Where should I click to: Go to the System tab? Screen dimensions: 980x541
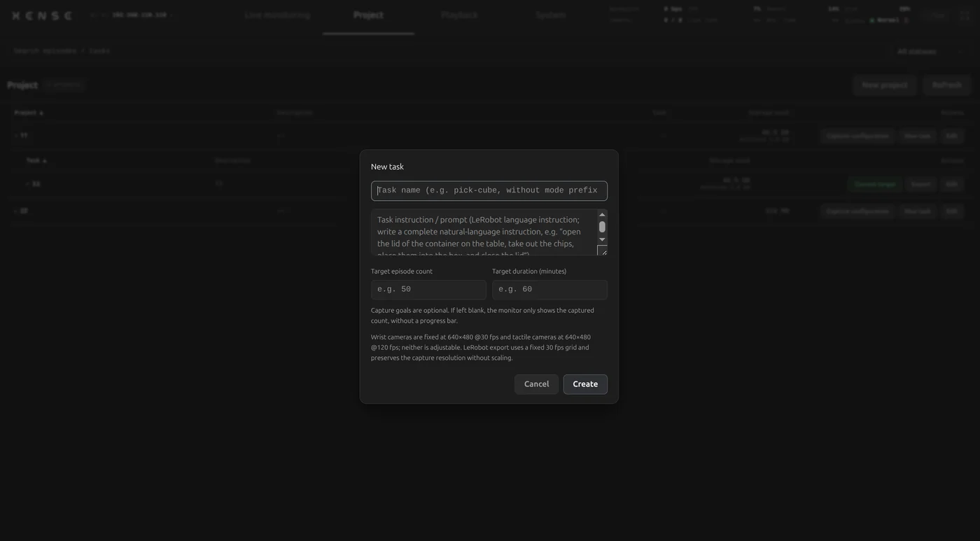click(550, 15)
